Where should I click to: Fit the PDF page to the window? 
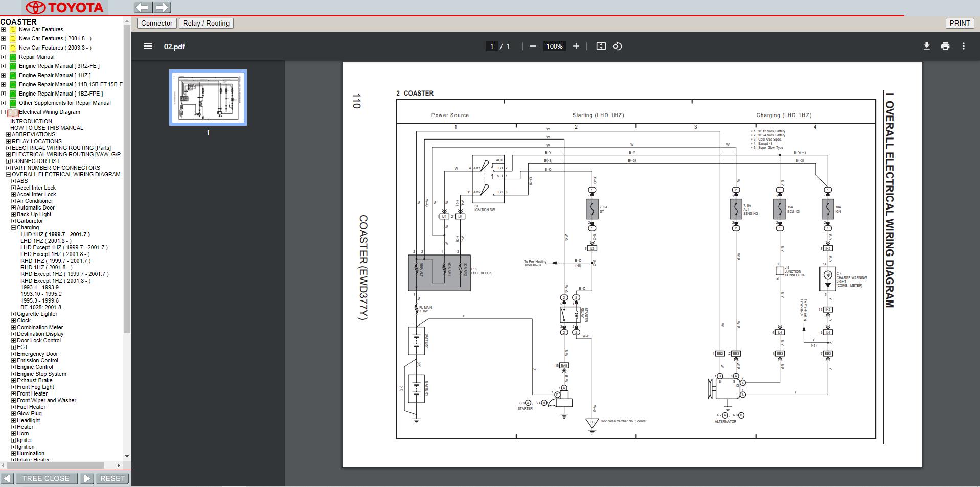pos(601,46)
